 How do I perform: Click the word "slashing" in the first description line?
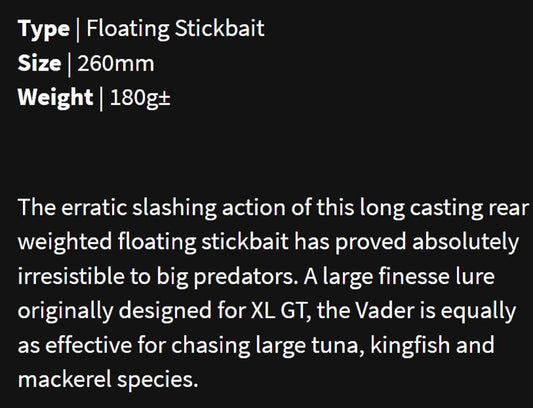point(174,208)
